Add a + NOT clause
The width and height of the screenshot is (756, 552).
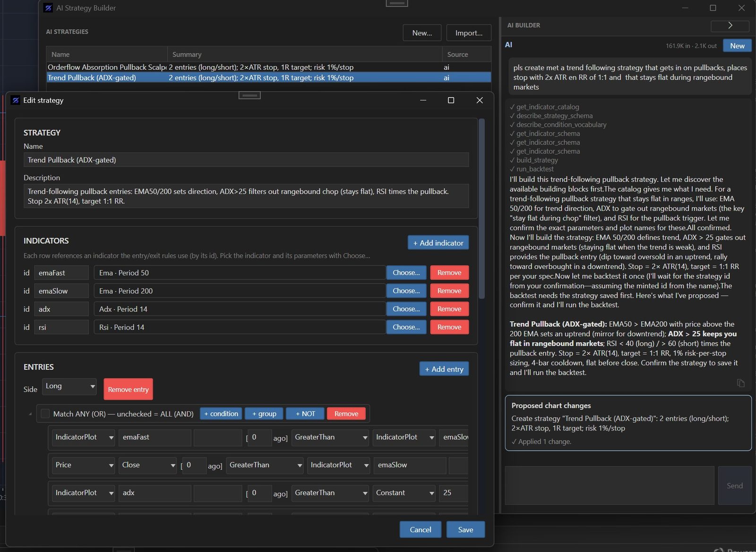tap(305, 414)
